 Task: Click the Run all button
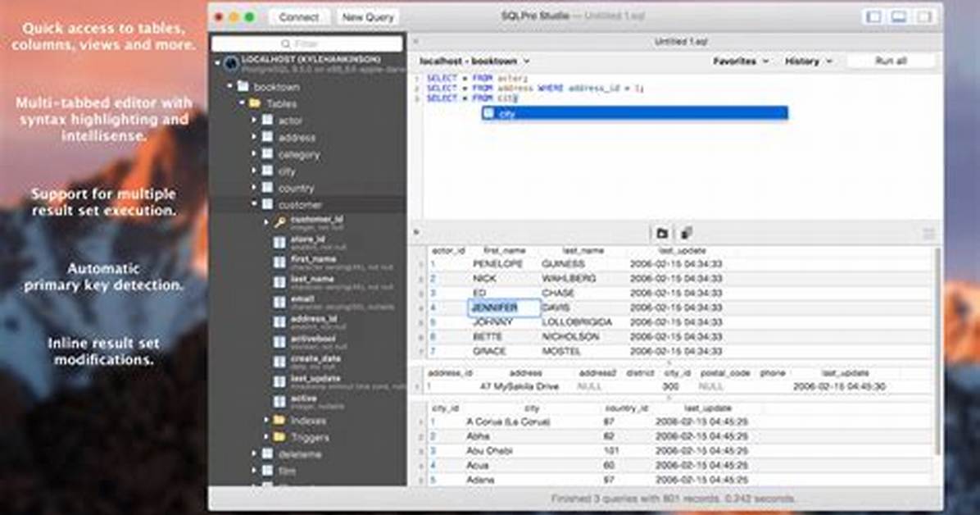point(892,61)
